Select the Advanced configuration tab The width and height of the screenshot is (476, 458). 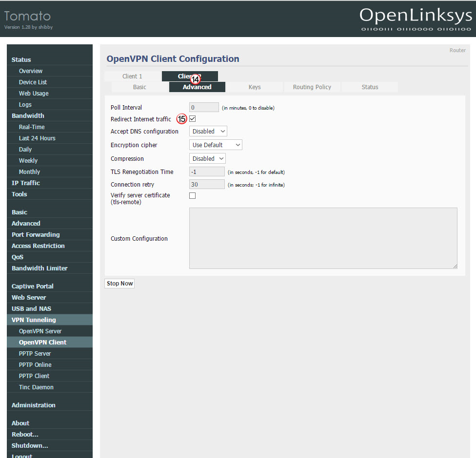pos(197,87)
